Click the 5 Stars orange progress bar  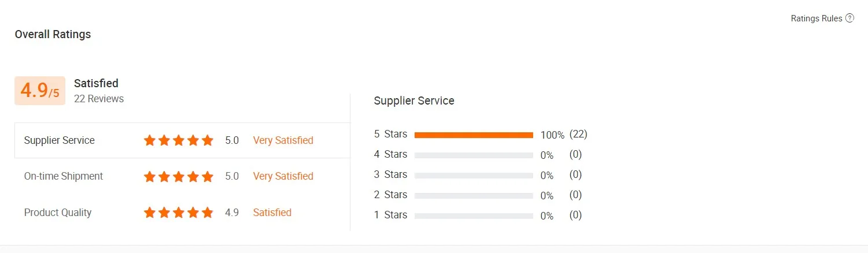coord(474,135)
